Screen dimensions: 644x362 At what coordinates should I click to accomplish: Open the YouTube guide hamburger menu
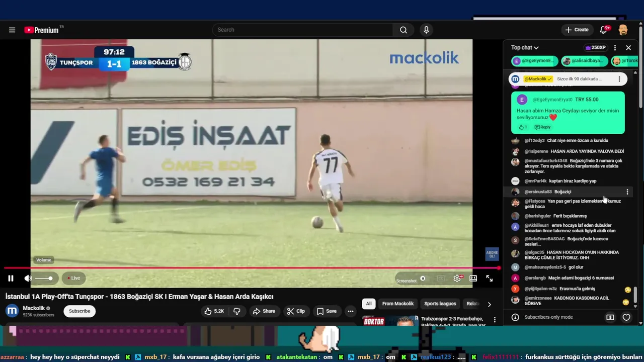tap(12, 30)
